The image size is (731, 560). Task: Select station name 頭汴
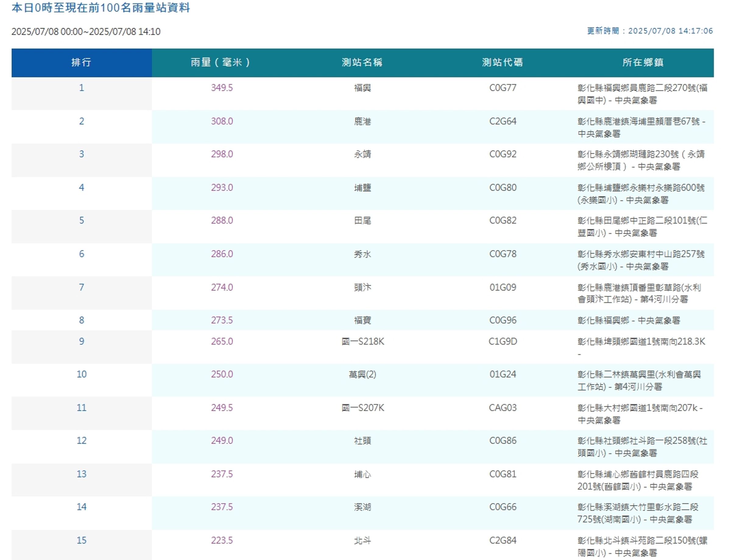click(362, 287)
